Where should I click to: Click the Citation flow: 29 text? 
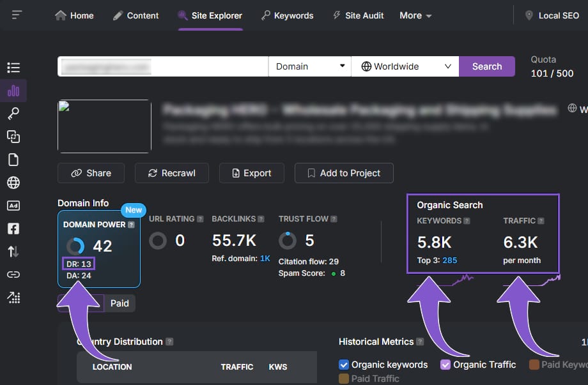pos(308,261)
